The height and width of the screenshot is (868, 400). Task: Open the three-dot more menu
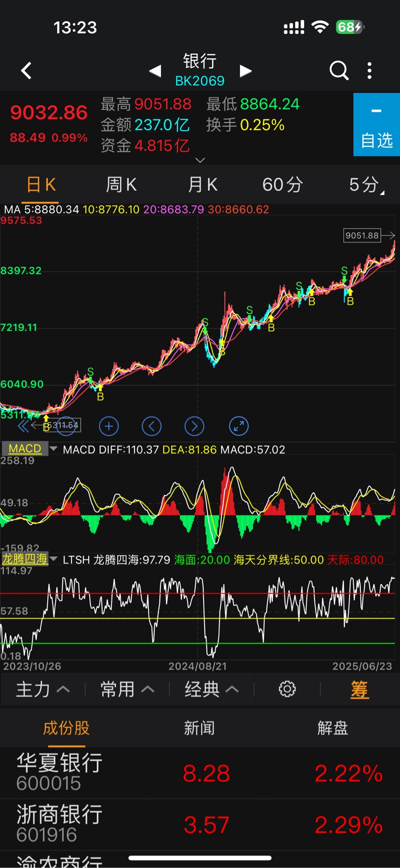click(369, 70)
